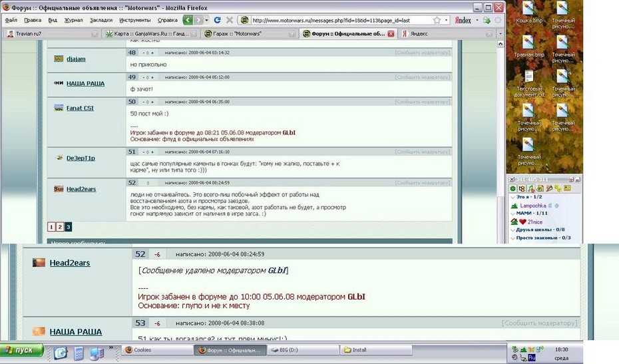The height and width of the screenshot is (364, 619).
Task: Close the active Форум tab
Action: click(x=391, y=33)
